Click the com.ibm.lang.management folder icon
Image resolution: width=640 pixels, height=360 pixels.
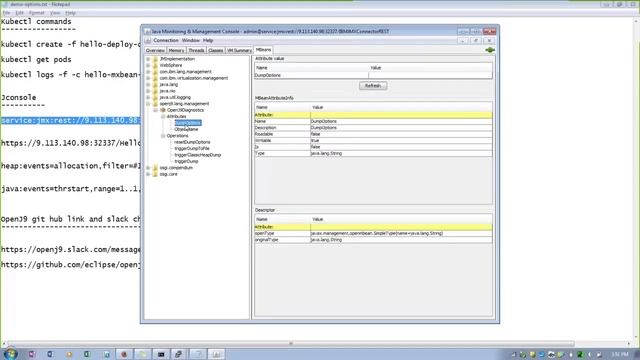coord(155,71)
